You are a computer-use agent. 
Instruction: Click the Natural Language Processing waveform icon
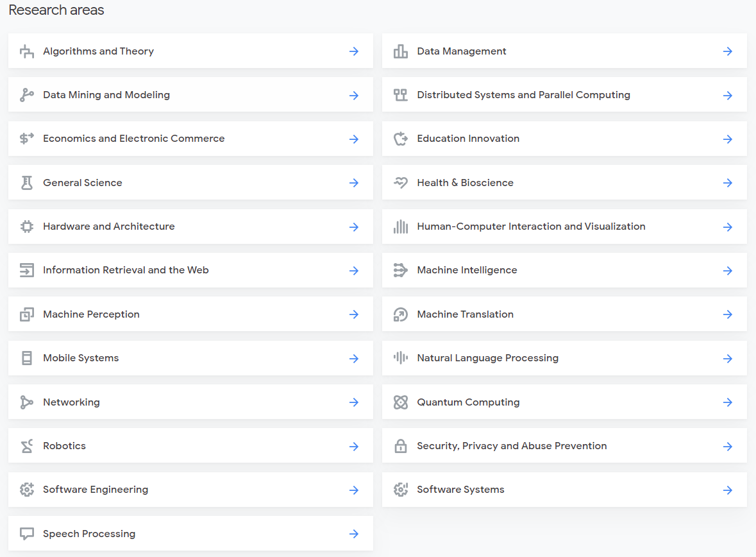pyautogui.click(x=401, y=358)
